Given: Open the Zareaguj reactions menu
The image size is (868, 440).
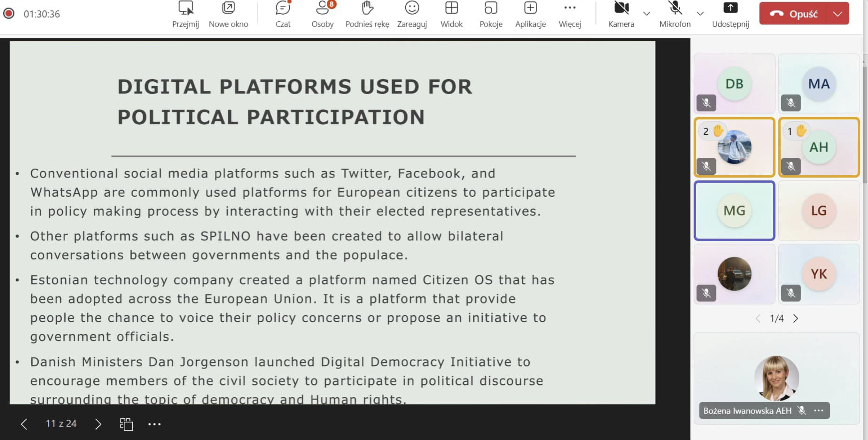Looking at the screenshot, I should [412, 14].
